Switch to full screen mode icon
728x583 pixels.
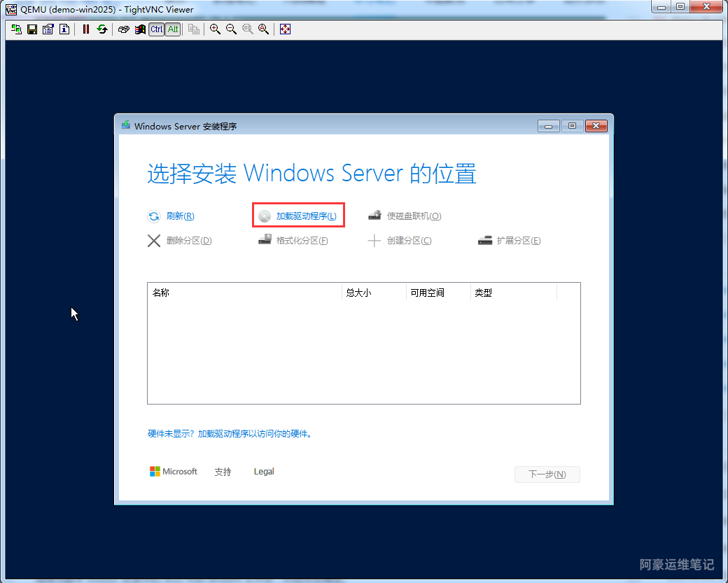click(x=285, y=29)
